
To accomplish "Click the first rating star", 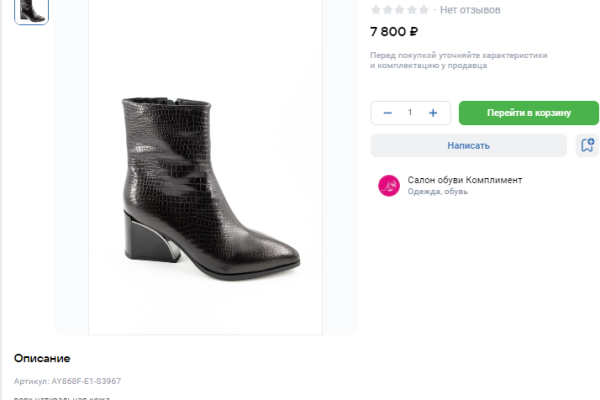I will pos(376,10).
